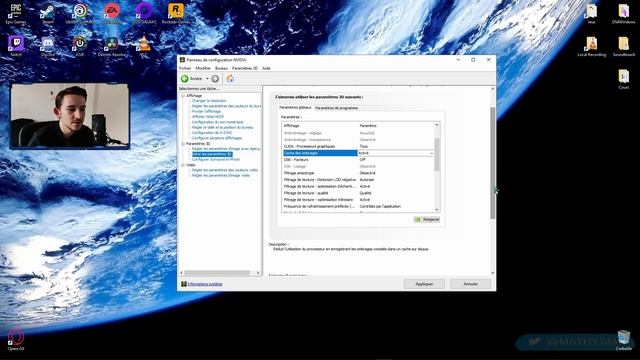
Task: Open the Twitch desktop shortcut
Action: [16, 46]
